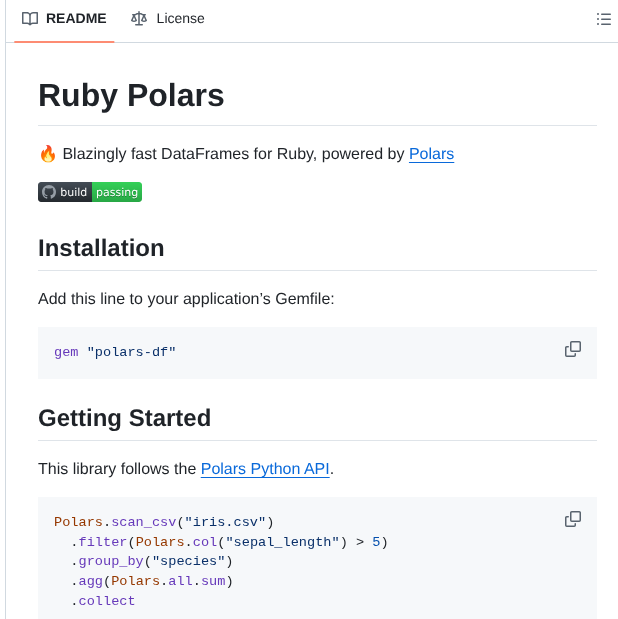Copy the Polars.scan_csv code block
618x619 pixels.
pyautogui.click(x=573, y=519)
